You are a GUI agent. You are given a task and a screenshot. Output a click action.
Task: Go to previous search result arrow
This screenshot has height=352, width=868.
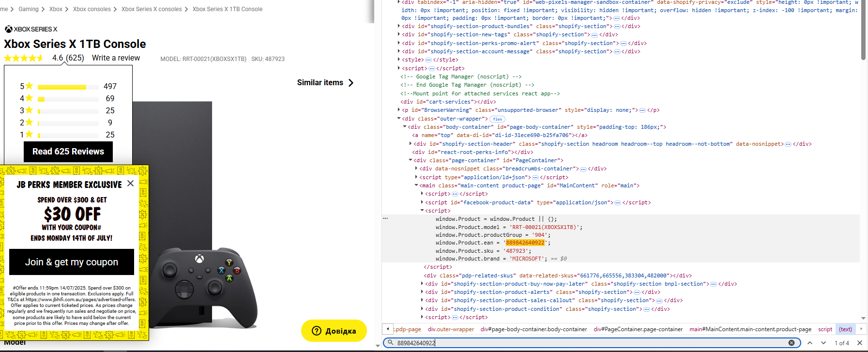[x=809, y=343]
